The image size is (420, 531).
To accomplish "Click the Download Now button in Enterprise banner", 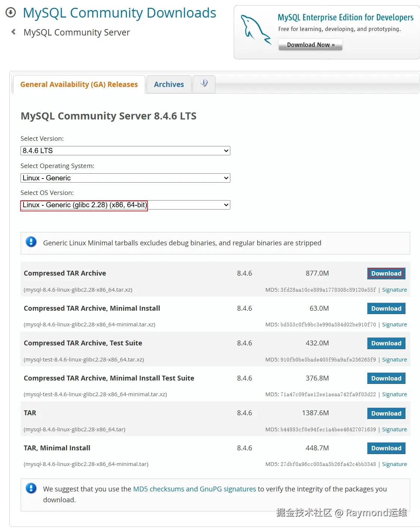I will pyautogui.click(x=311, y=45).
